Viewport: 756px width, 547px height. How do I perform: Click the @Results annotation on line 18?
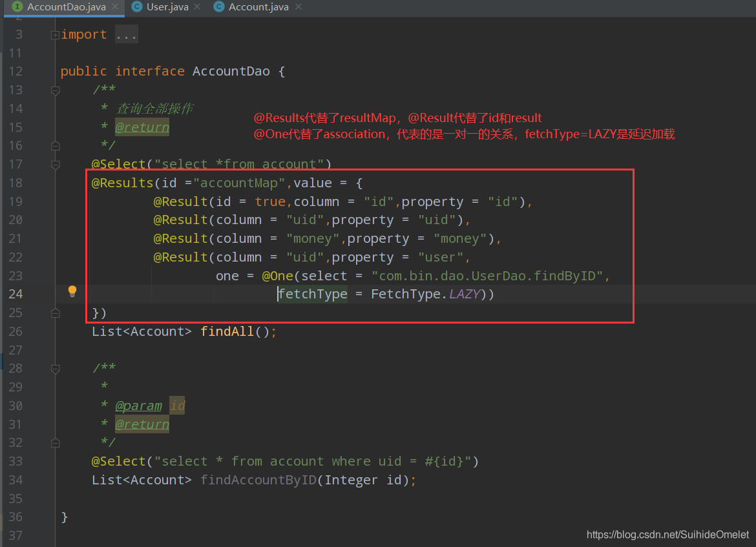[123, 183]
